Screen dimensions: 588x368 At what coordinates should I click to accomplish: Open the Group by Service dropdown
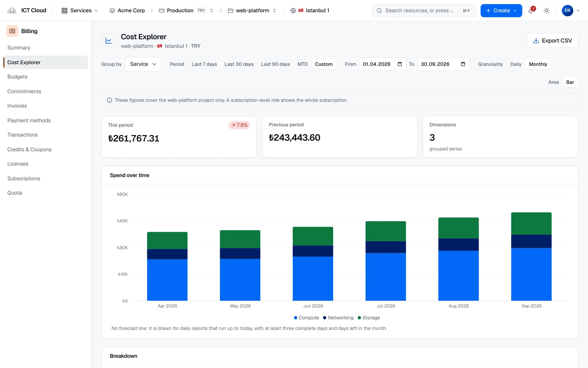[x=143, y=64]
